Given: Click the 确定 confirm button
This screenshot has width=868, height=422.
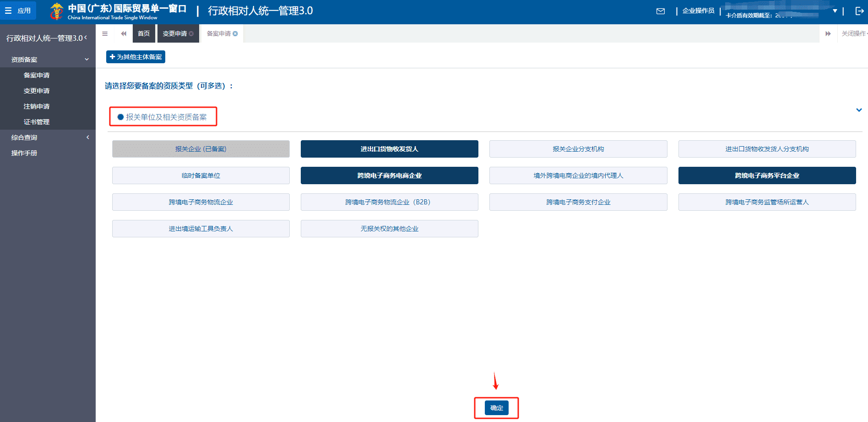Looking at the screenshot, I should click(496, 408).
